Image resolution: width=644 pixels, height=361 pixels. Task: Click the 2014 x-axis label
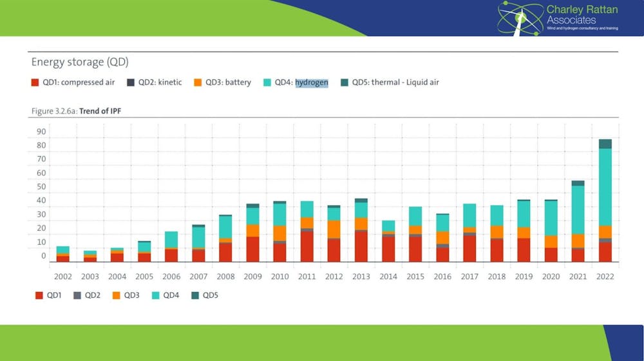(388, 277)
